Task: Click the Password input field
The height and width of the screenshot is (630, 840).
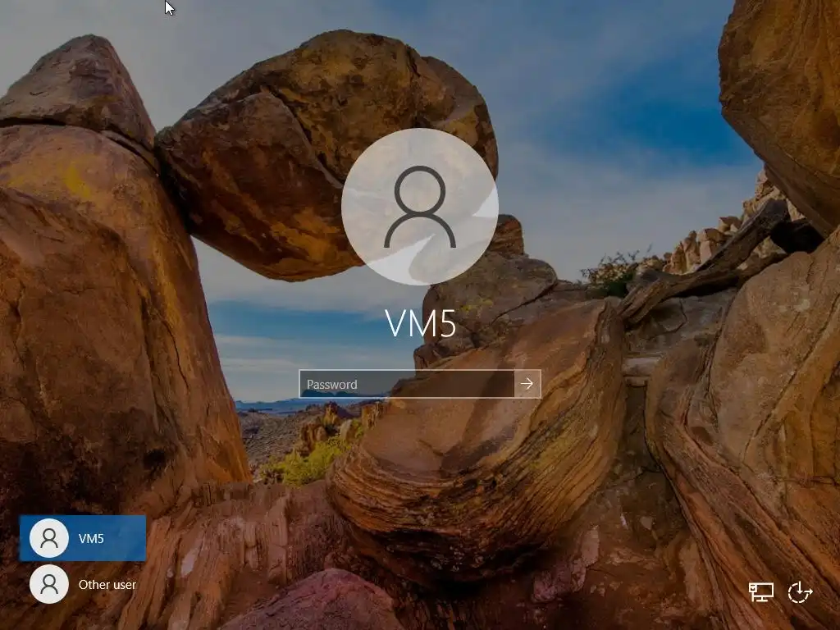Action: click(x=407, y=384)
